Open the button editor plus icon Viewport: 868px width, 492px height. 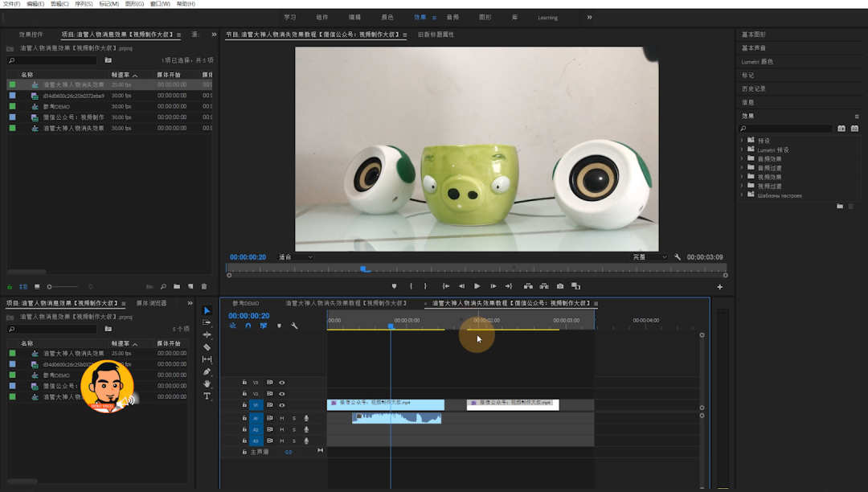[x=719, y=287]
